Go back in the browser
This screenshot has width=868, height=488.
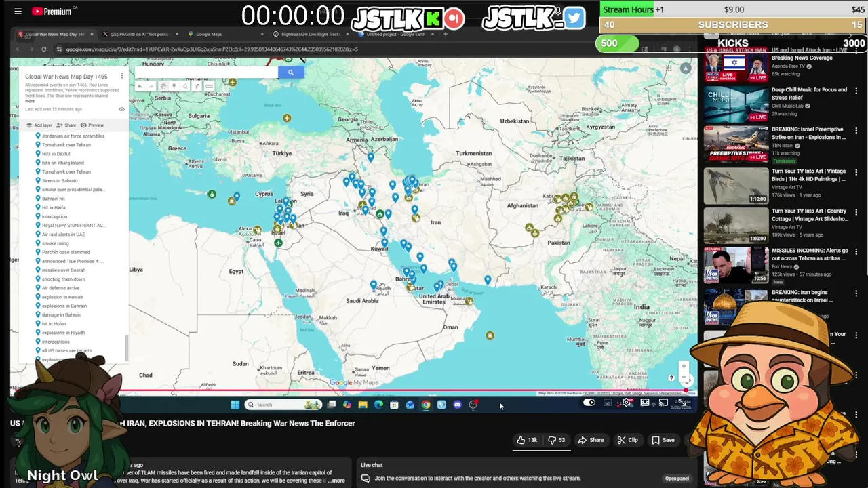point(18,49)
